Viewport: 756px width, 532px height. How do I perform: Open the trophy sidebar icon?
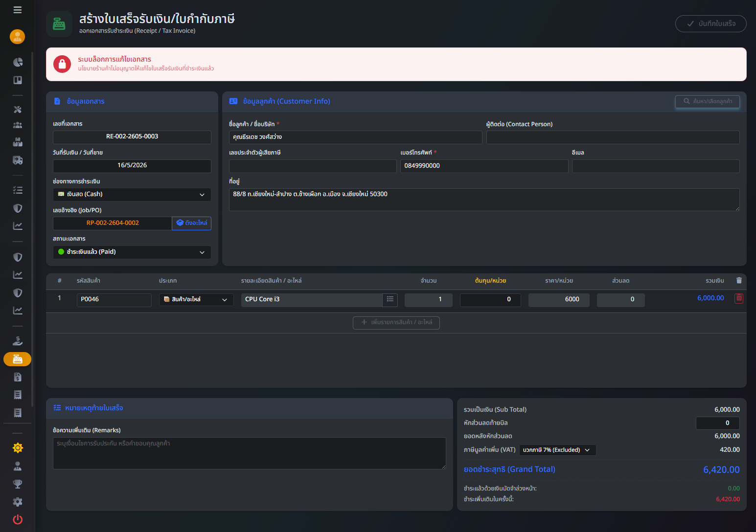[18, 484]
